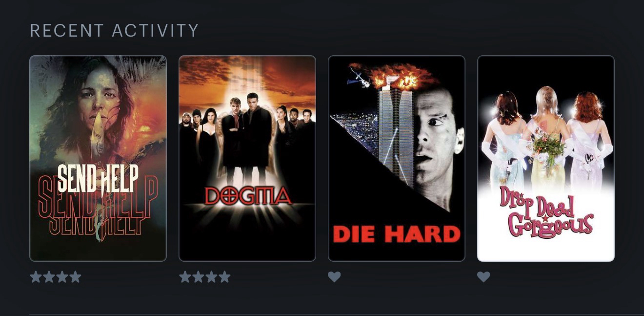Click the third star under Send Help
Viewport: 644px width, 316px height.
pyautogui.click(x=62, y=277)
